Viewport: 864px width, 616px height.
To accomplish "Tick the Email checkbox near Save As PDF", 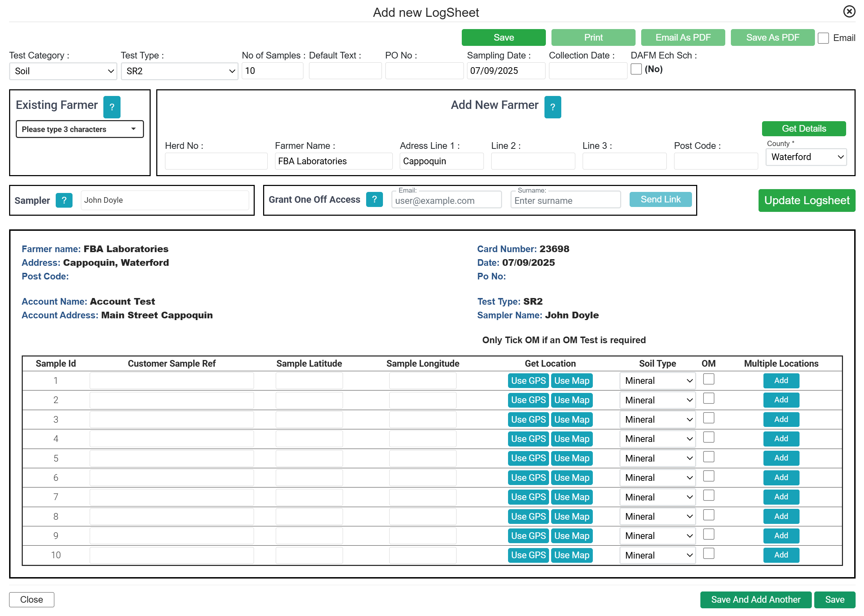I will [x=823, y=38].
